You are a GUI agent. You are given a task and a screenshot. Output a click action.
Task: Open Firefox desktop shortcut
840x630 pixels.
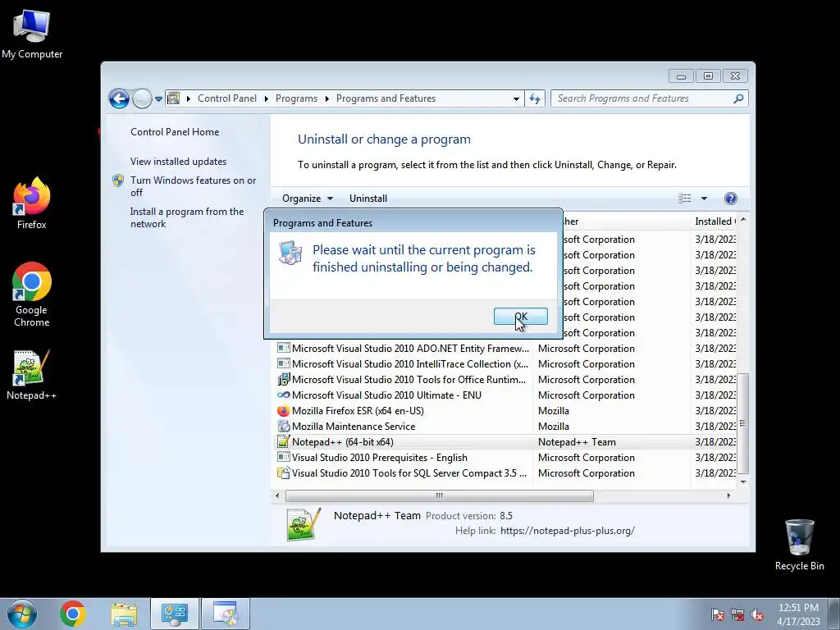(32, 203)
